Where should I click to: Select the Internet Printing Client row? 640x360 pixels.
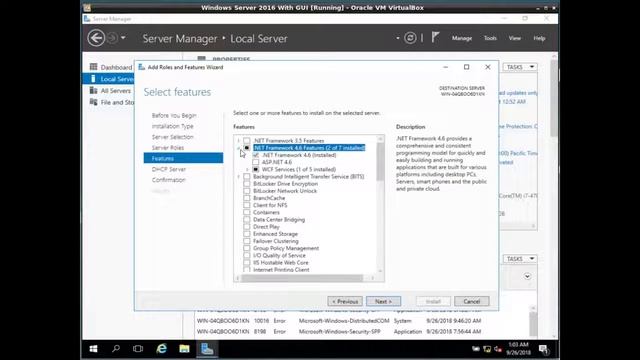281,270
